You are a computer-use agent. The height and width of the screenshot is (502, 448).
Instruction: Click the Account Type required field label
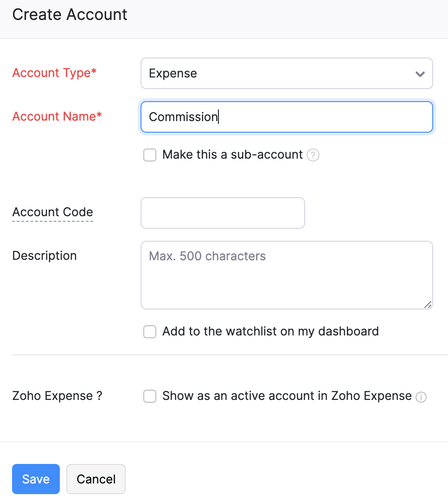tap(54, 73)
